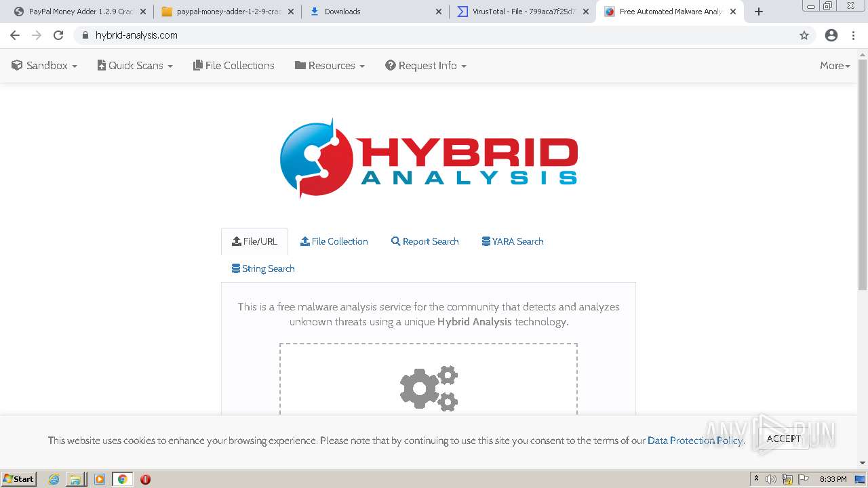The width and height of the screenshot is (868, 488).
Task: Click the scrollbar down arrow
Action: pyautogui.click(x=863, y=463)
